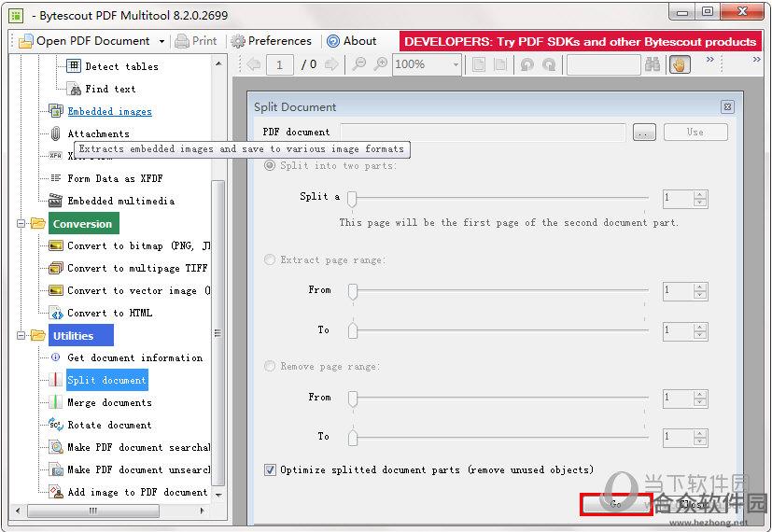Image resolution: width=772 pixels, height=532 pixels.
Task: Go to previous page arrow icon
Action: tap(254, 64)
